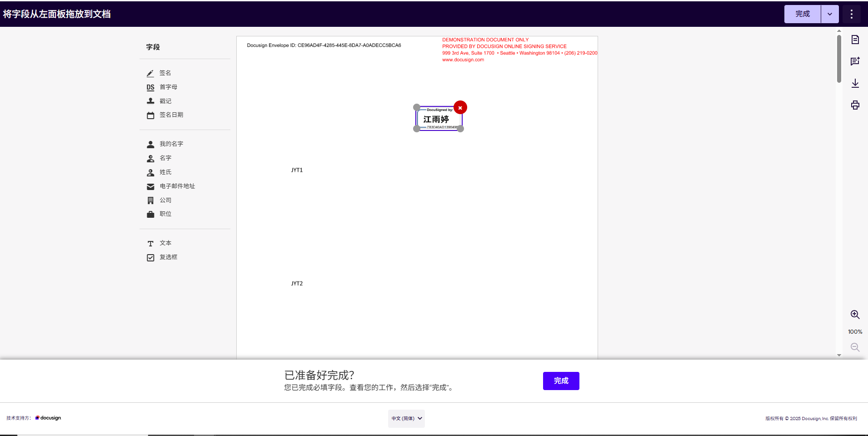
Task: Open the print document icon
Action: pos(855,105)
